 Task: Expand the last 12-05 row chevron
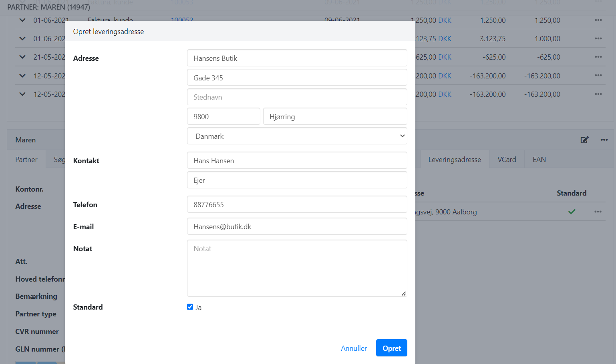22,94
